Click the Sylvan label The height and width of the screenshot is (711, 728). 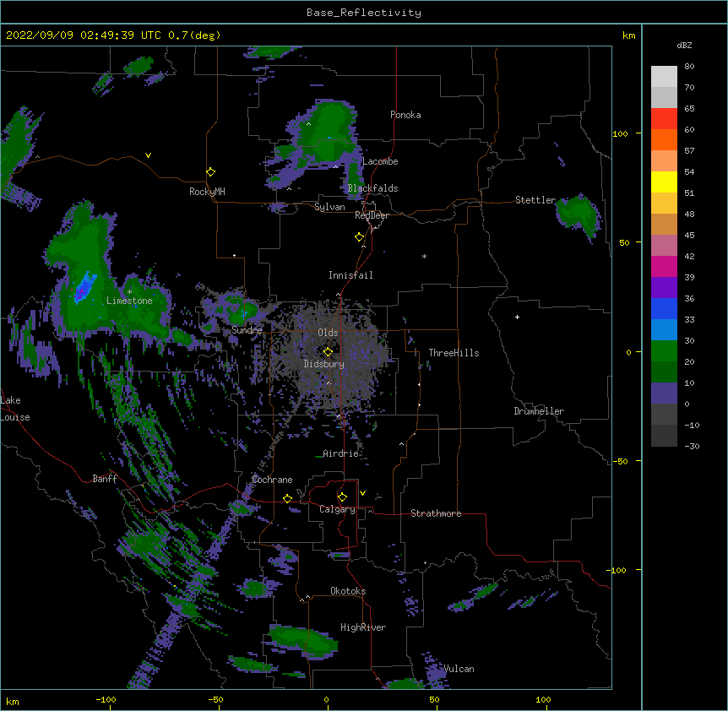coord(329,207)
